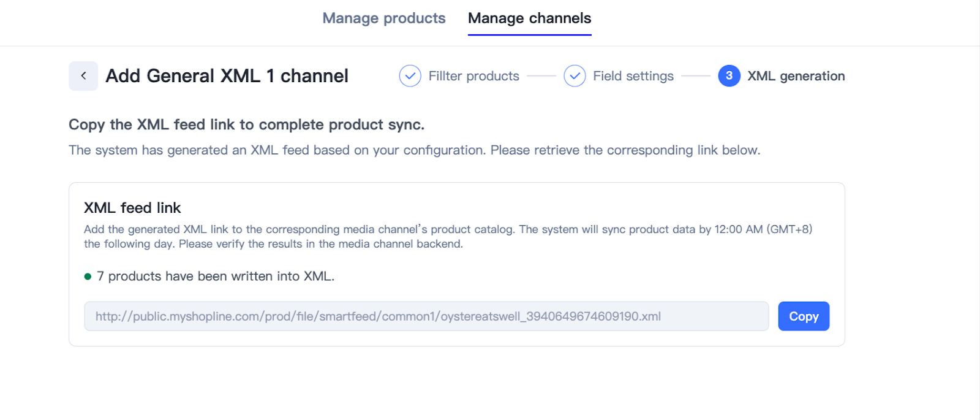Screen dimensions: 980x420
Task: Click the XML feed link card heading
Action: coord(132,208)
